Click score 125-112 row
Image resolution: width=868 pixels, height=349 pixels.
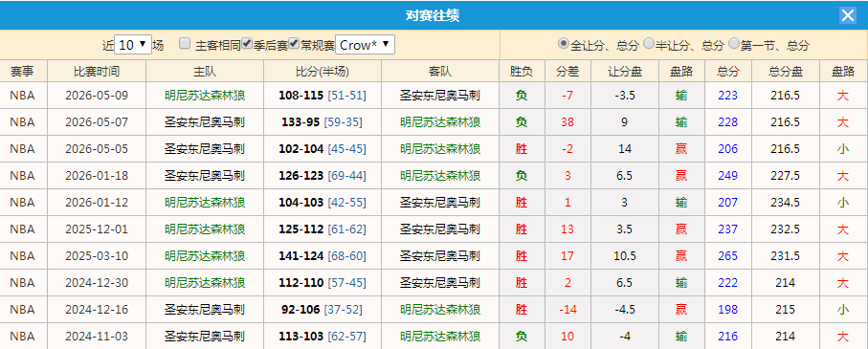pyautogui.click(x=300, y=229)
